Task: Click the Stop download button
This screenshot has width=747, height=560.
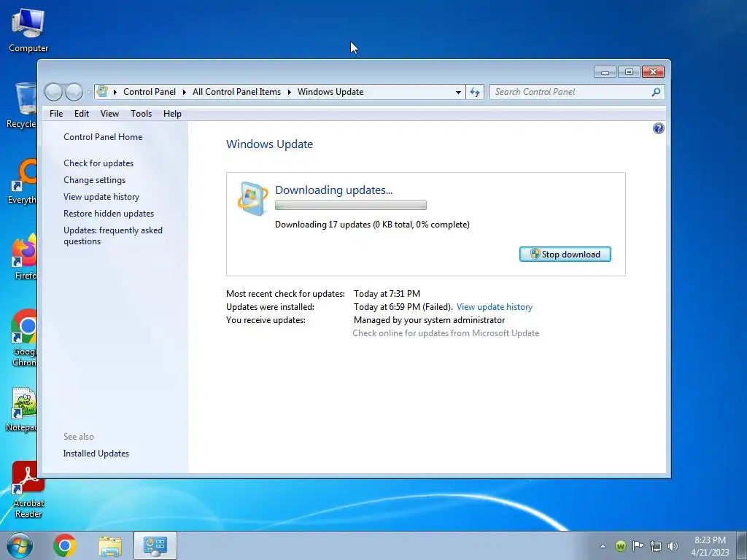Action: (x=565, y=254)
